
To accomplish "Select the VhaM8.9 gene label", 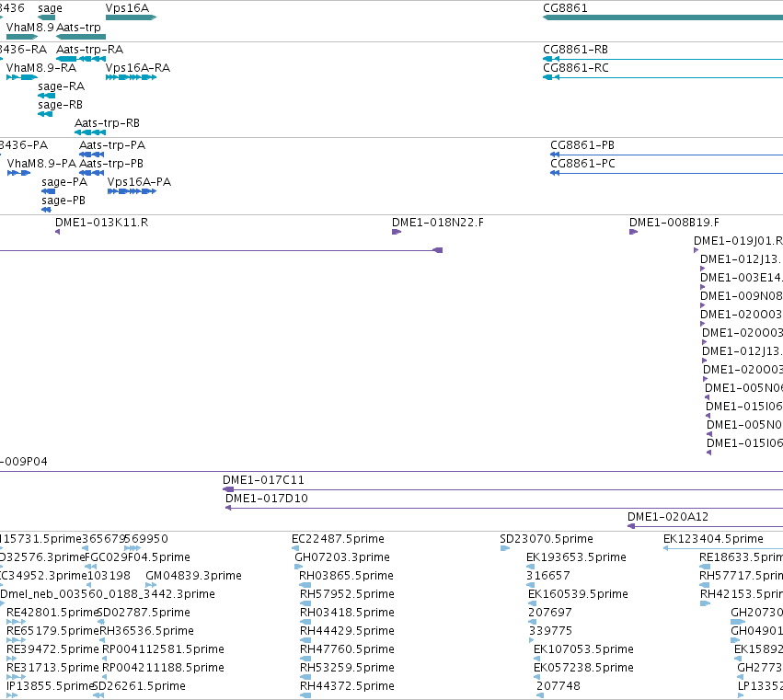I will (30, 27).
